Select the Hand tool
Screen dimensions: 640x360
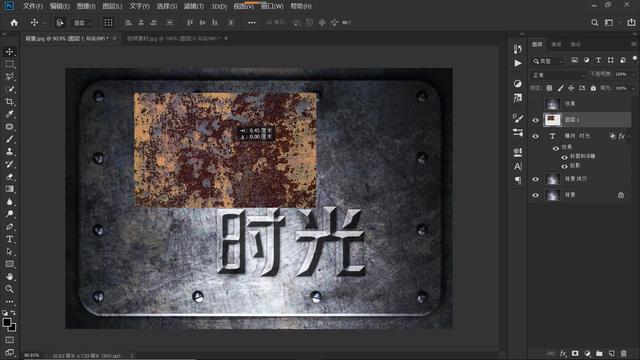(9, 276)
